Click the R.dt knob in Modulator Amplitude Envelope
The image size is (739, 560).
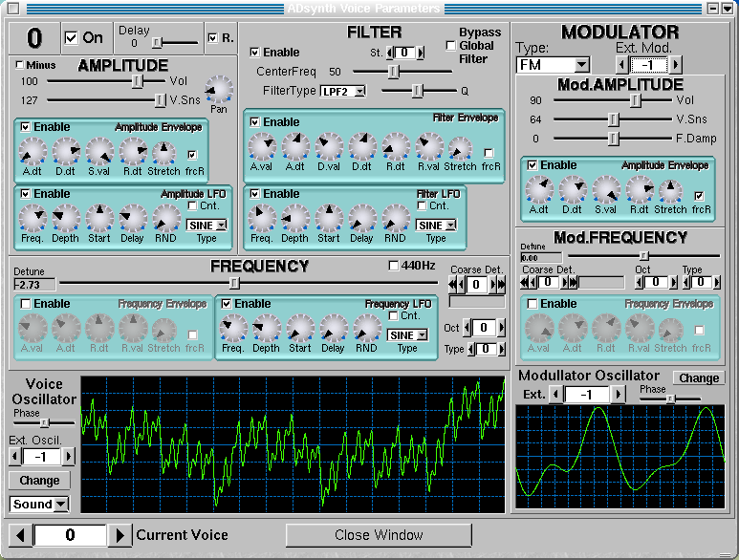[x=640, y=190]
